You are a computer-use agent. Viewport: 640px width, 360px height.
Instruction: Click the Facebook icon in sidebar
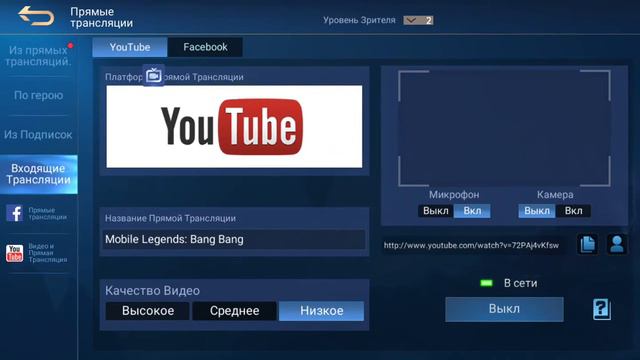click(14, 213)
